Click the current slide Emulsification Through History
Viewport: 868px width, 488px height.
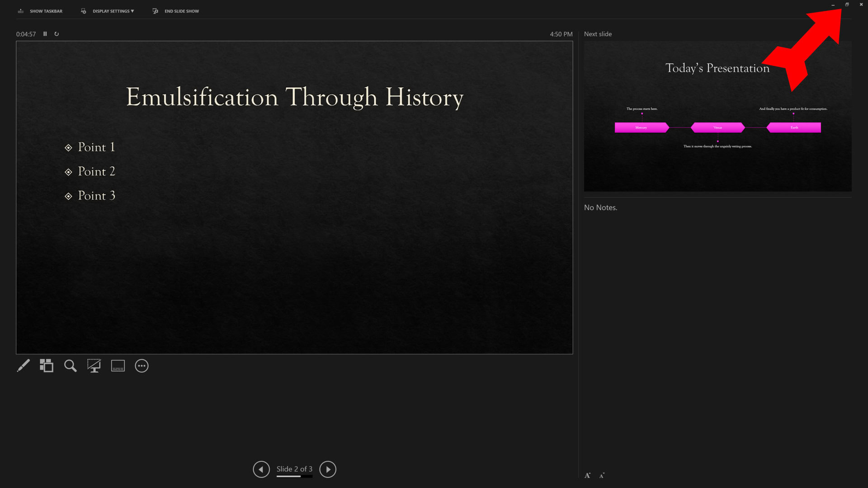tap(294, 197)
